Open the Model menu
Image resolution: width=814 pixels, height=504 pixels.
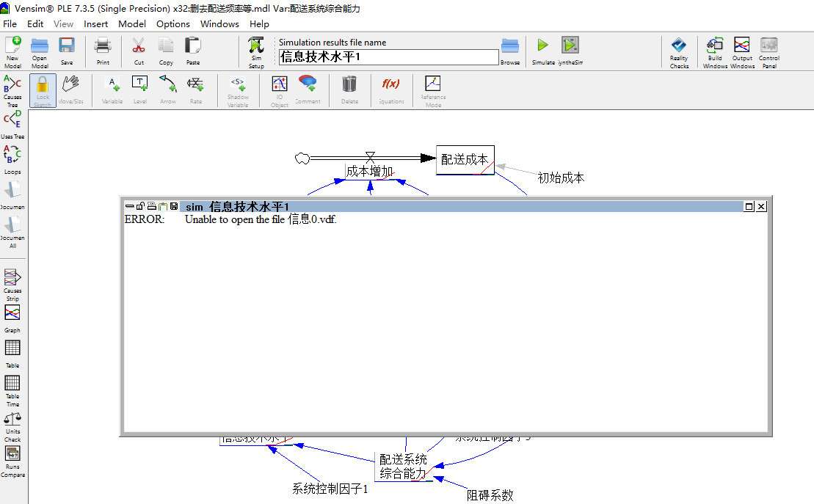click(132, 24)
